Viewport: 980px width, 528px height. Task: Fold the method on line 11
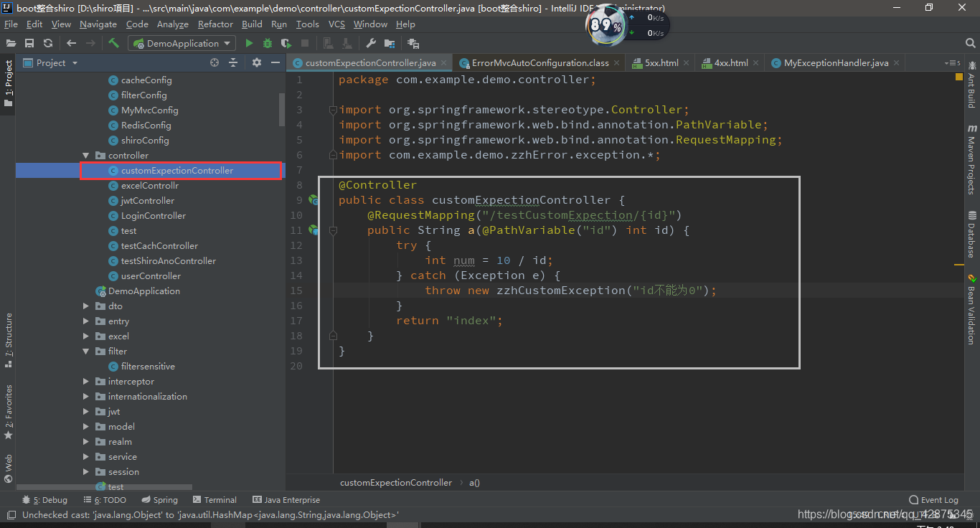[333, 230]
